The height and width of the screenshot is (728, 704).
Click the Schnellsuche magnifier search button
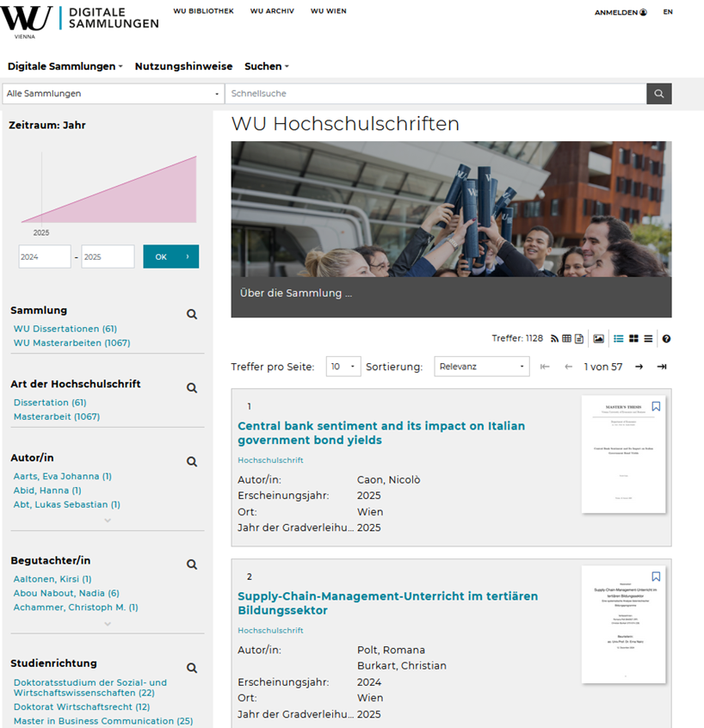click(659, 94)
